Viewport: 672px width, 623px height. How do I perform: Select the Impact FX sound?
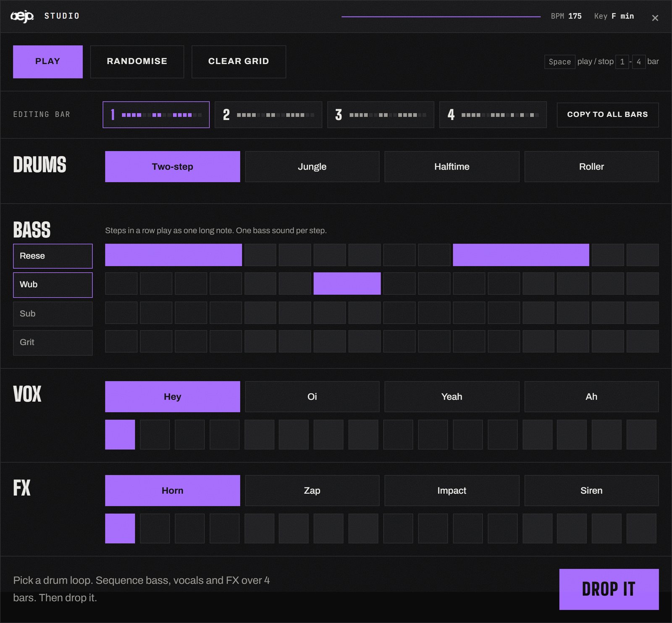click(x=452, y=490)
